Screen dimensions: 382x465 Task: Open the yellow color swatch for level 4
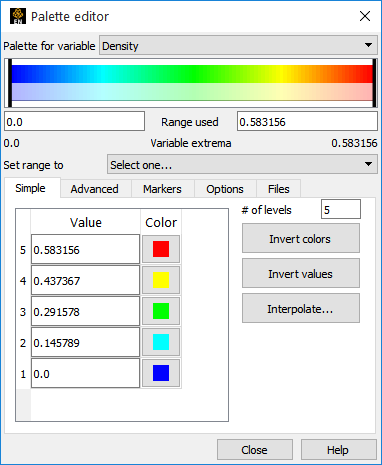161,280
